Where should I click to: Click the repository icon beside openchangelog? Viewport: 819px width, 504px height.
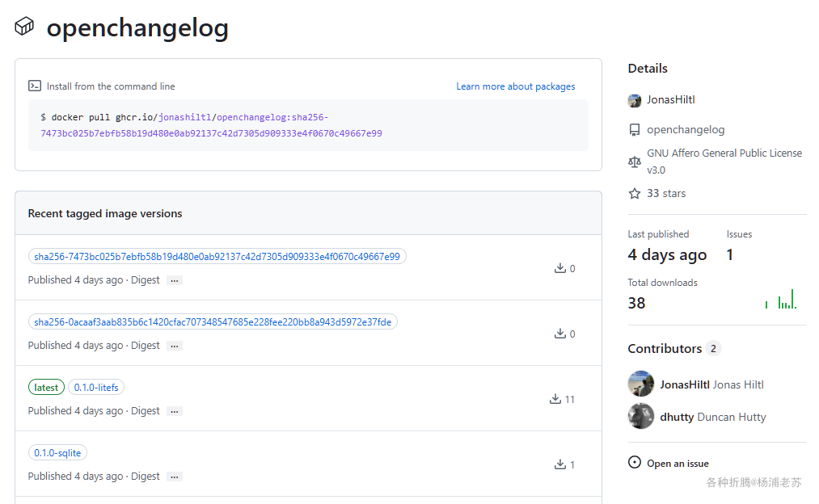[x=635, y=130]
